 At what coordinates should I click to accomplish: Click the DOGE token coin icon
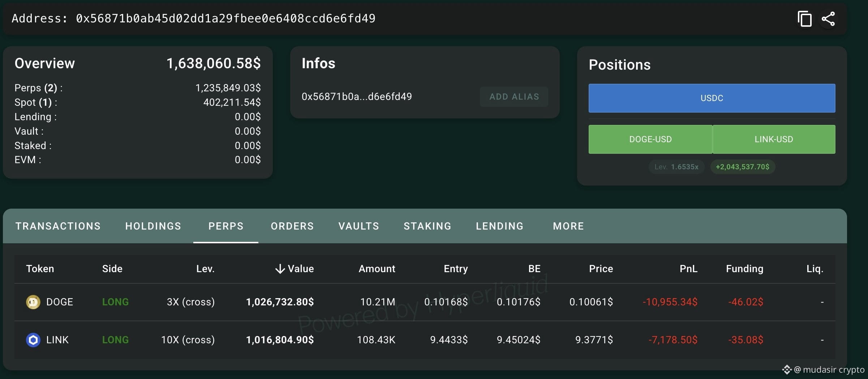click(x=33, y=302)
